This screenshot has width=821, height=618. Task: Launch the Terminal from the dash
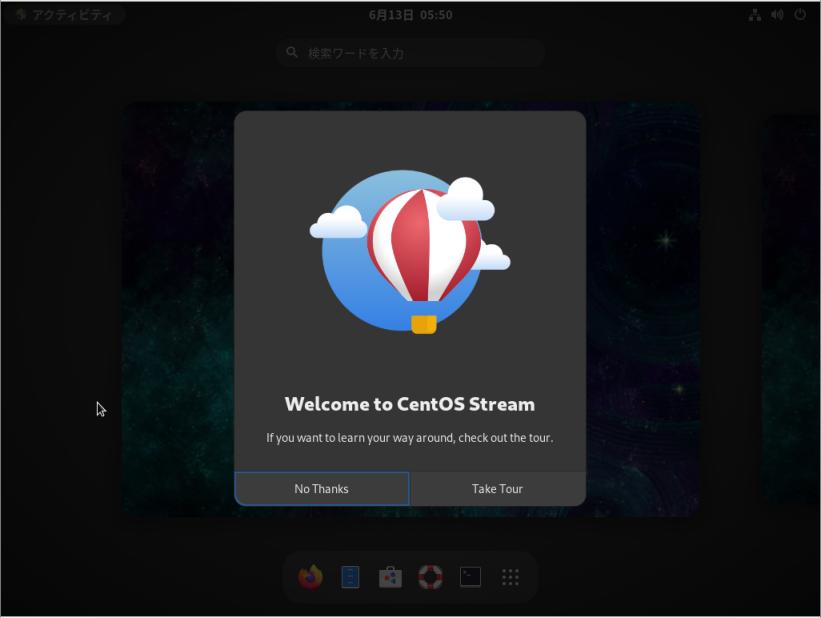coord(470,577)
